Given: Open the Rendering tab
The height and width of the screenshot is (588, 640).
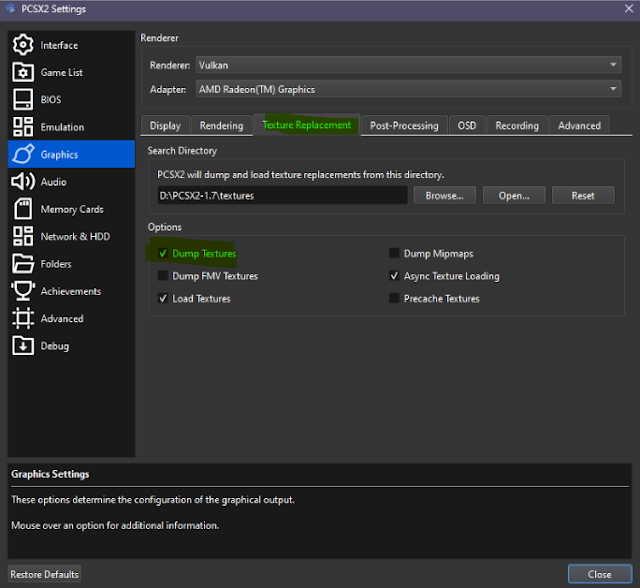Looking at the screenshot, I should tap(222, 126).
